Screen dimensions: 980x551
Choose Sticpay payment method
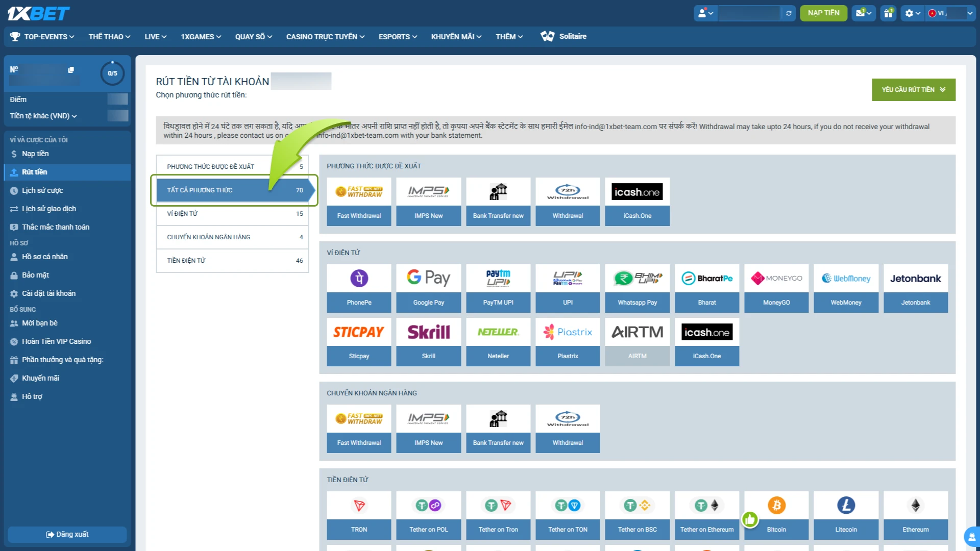point(359,342)
